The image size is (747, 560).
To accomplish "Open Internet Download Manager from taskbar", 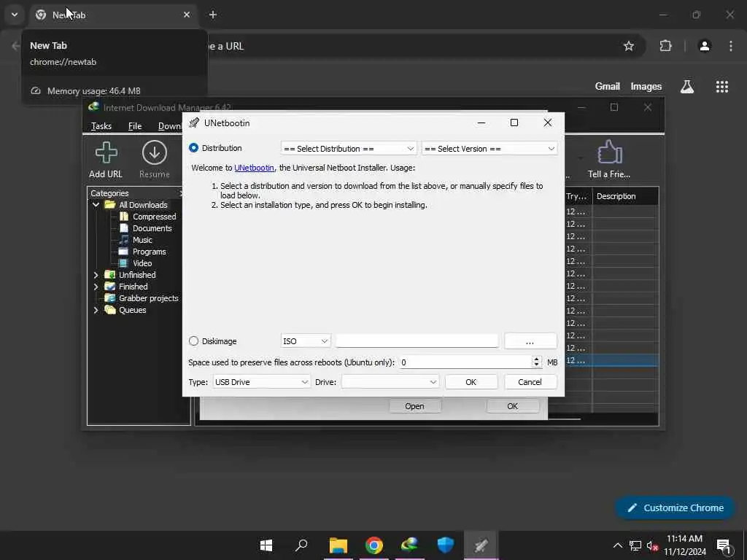I will pos(410,545).
